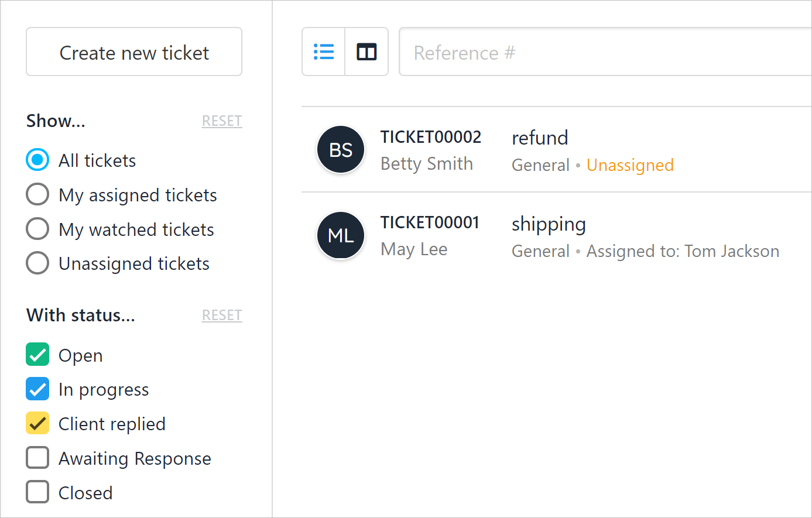Toggle the In progress status checkbox
The height and width of the screenshot is (518, 812).
[37, 389]
